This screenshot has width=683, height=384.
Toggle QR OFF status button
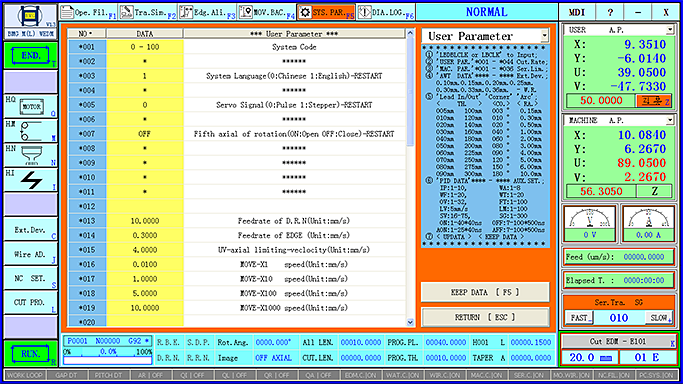277,375
